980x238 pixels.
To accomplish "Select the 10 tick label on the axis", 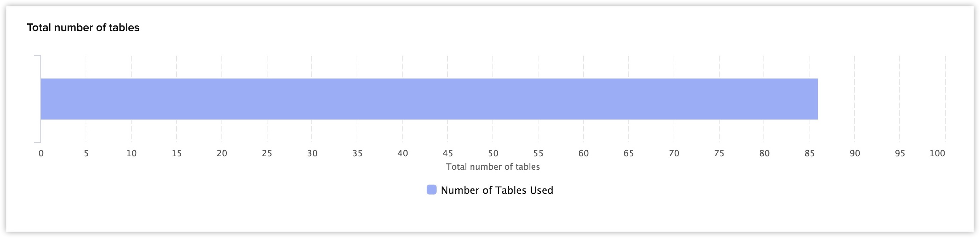I will coord(132,153).
